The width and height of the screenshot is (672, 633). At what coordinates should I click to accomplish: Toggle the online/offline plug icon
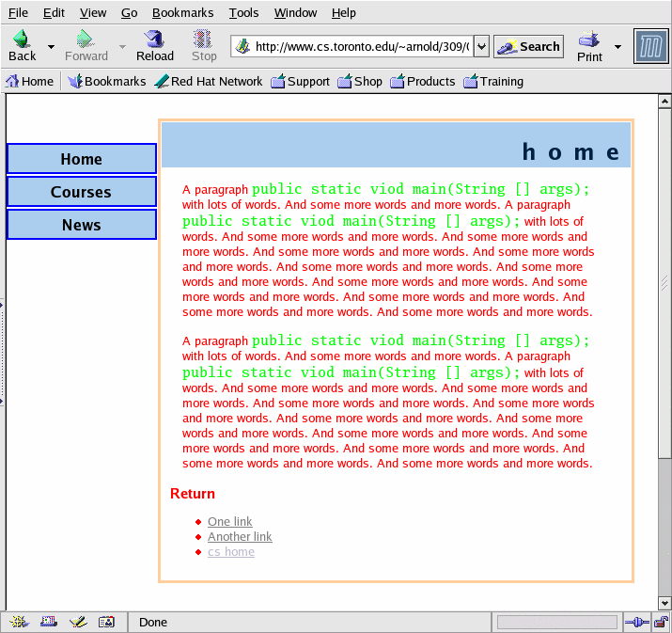(636, 622)
